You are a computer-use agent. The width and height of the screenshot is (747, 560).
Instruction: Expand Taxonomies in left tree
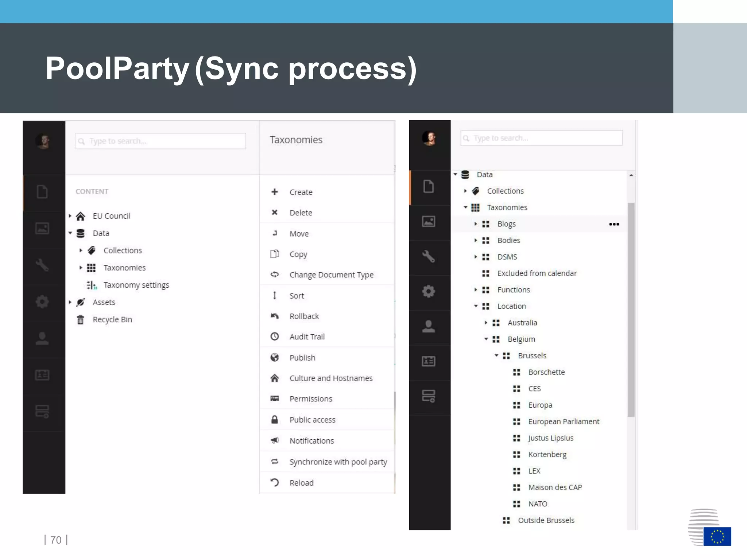point(81,268)
